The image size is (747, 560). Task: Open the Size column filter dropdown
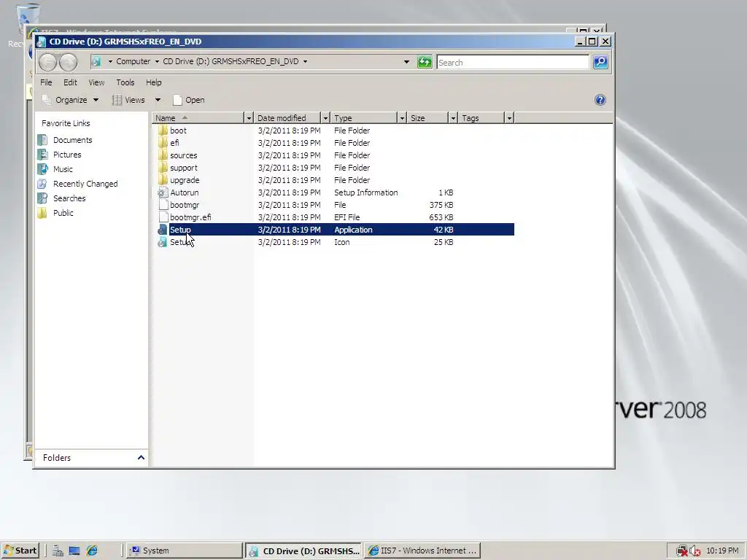453,117
